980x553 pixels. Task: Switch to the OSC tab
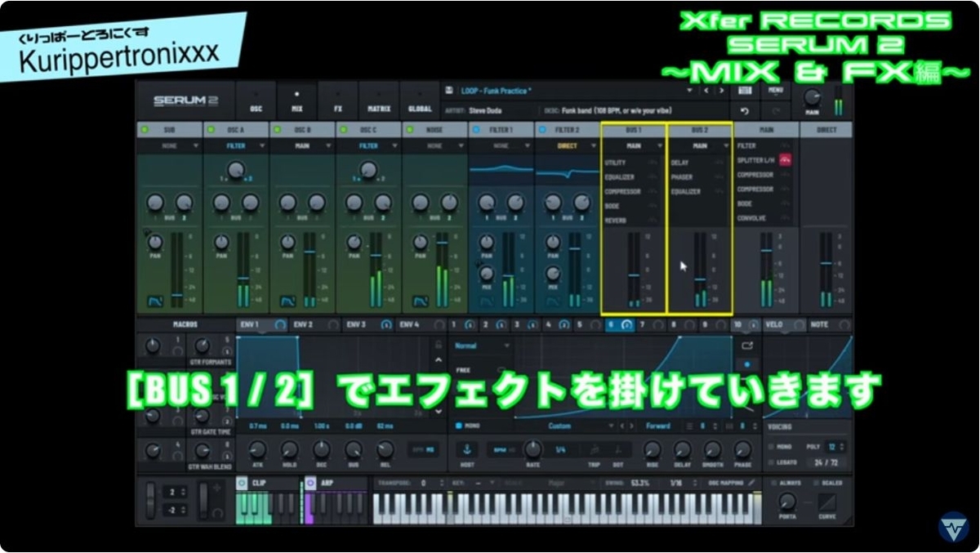(256, 102)
